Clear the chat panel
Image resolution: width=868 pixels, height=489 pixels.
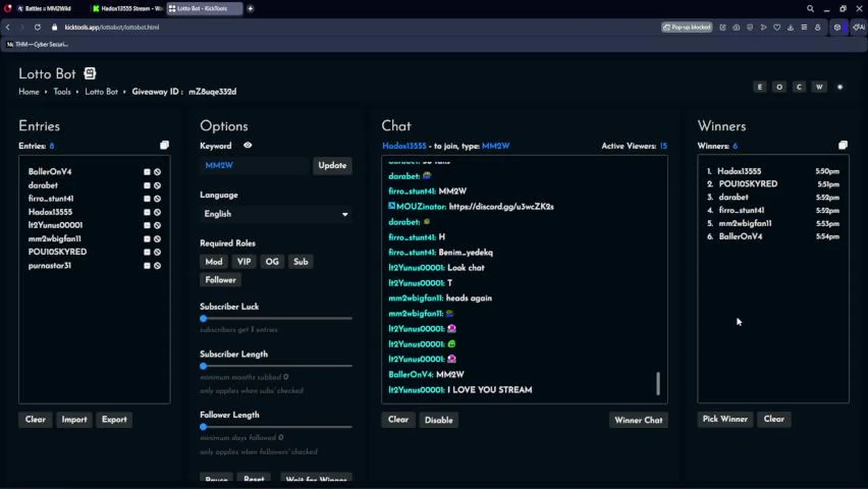(398, 420)
